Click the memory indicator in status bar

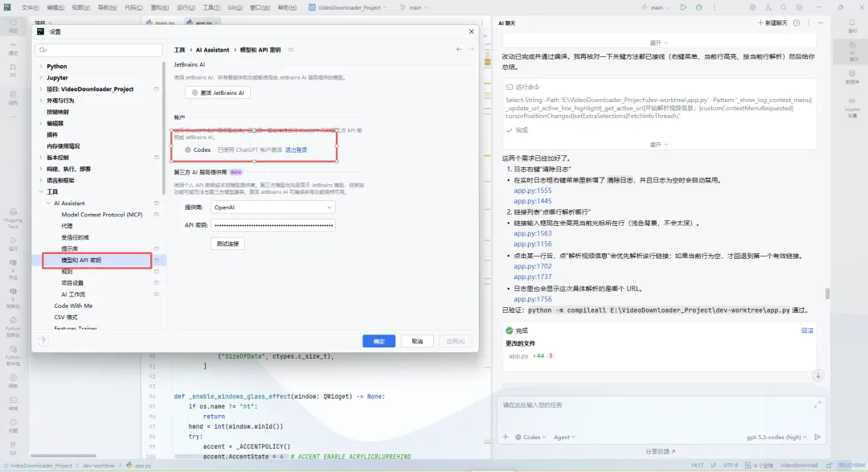pos(851,466)
